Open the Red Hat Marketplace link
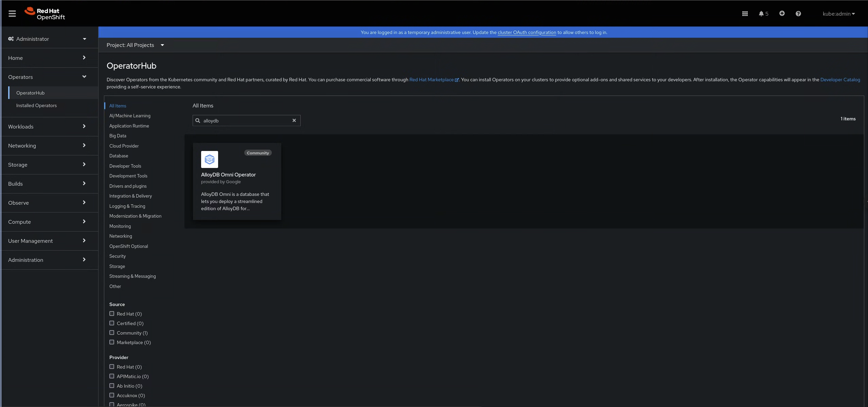868x407 pixels. coord(431,80)
